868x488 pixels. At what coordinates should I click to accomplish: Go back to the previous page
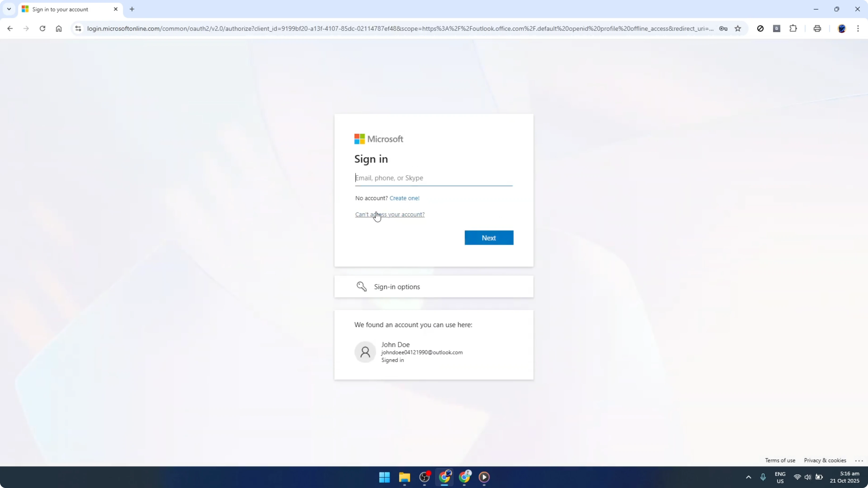click(10, 29)
